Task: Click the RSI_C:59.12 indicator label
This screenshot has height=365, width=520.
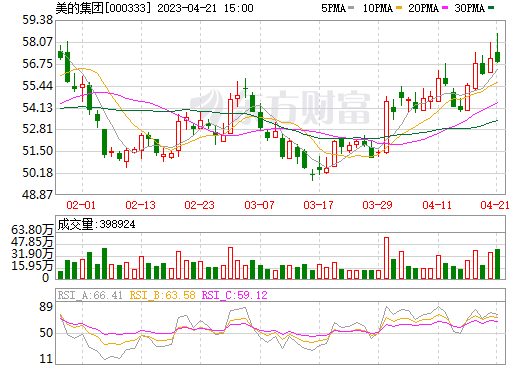Action: 235,295
